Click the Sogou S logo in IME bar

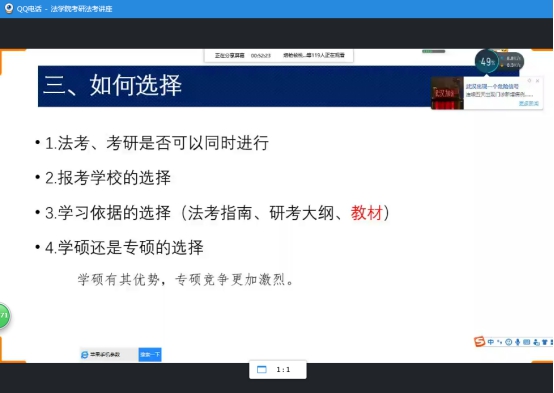479,341
